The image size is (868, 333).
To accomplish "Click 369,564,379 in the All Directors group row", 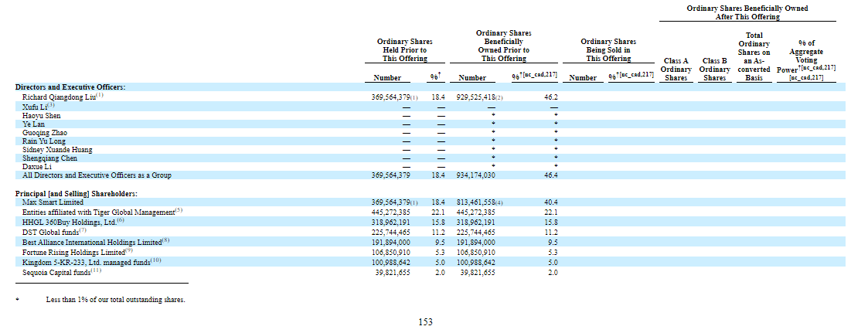I will (390, 175).
